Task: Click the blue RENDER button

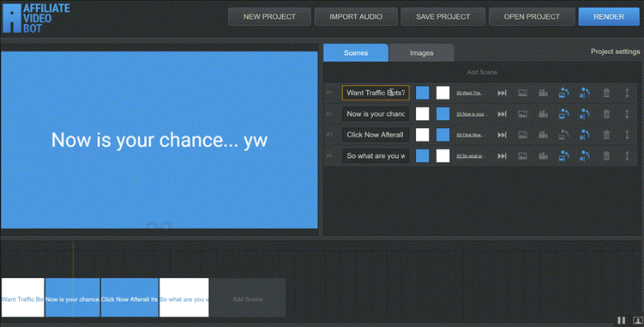Action: [609, 16]
